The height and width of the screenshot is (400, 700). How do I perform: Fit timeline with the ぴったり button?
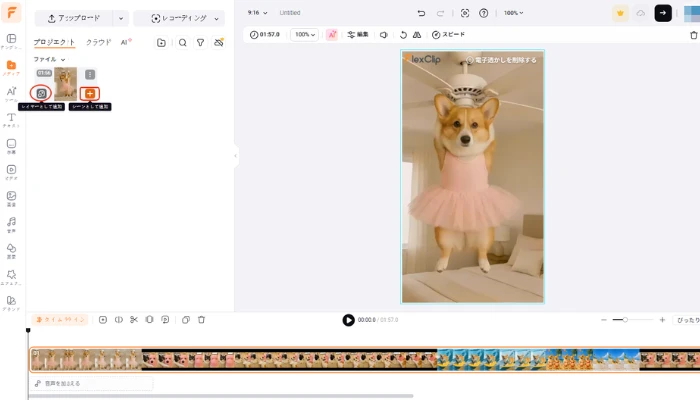(688, 320)
